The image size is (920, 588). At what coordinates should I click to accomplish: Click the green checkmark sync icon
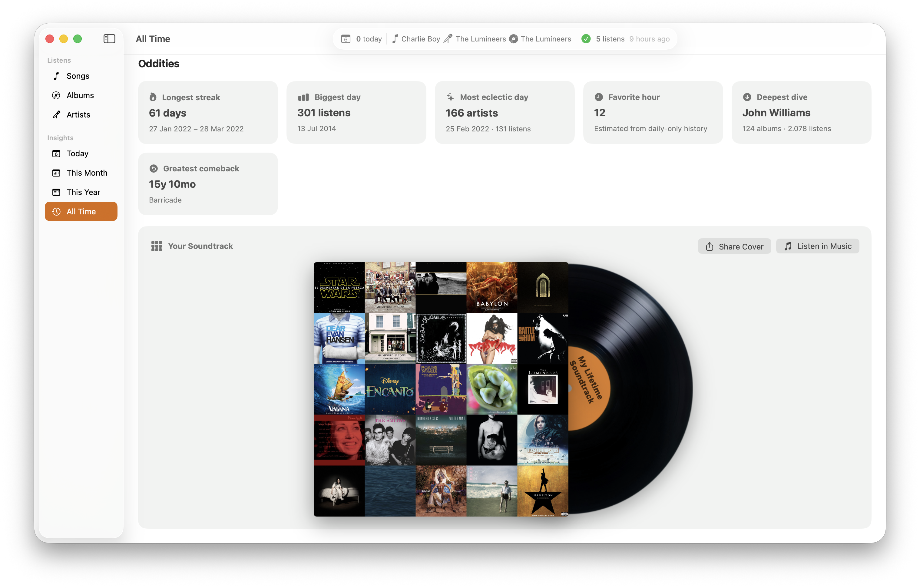coord(586,39)
